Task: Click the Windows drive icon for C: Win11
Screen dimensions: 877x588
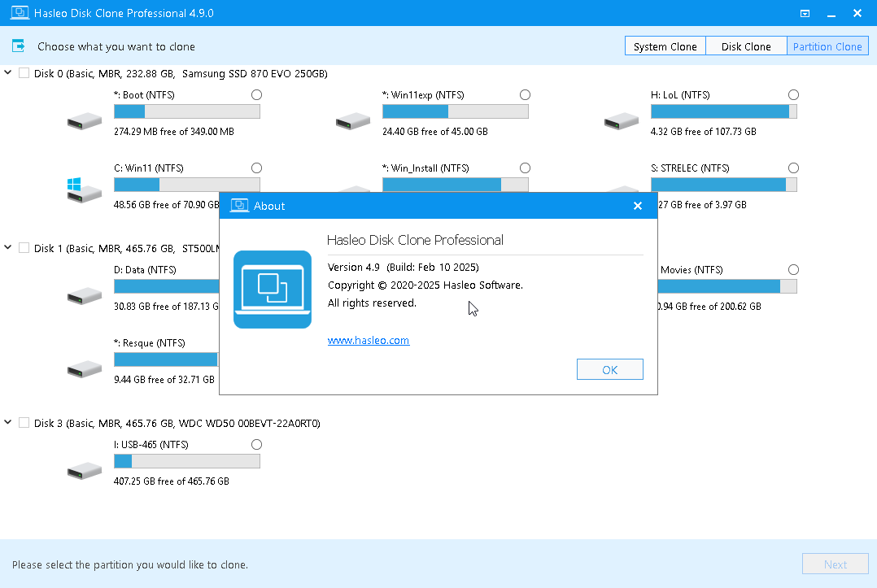Action: tap(84, 190)
